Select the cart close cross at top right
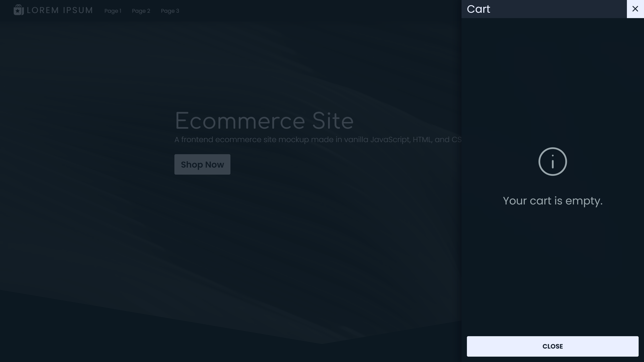Viewport: 644px width, 362px height. point(635,9)
